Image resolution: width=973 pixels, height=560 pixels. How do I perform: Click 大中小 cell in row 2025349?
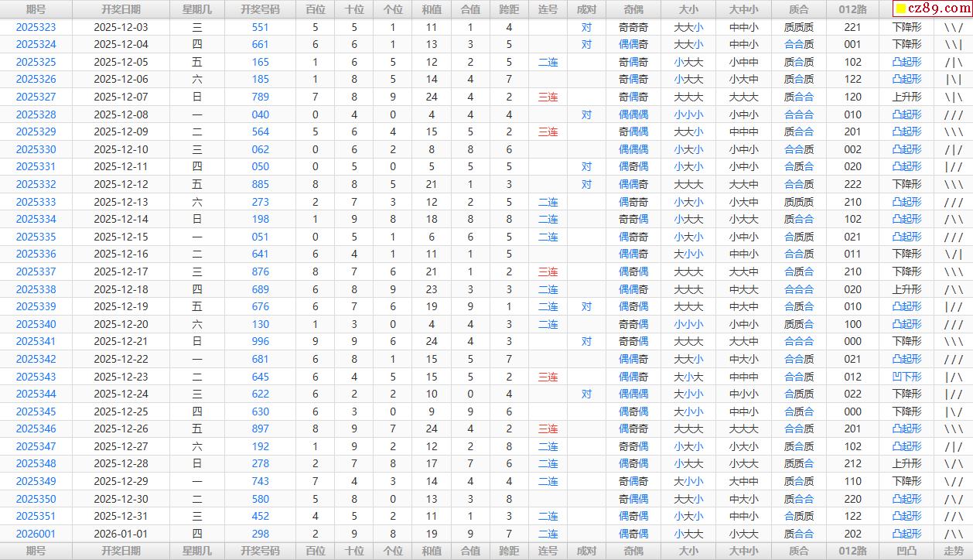(x=743, y=481)
